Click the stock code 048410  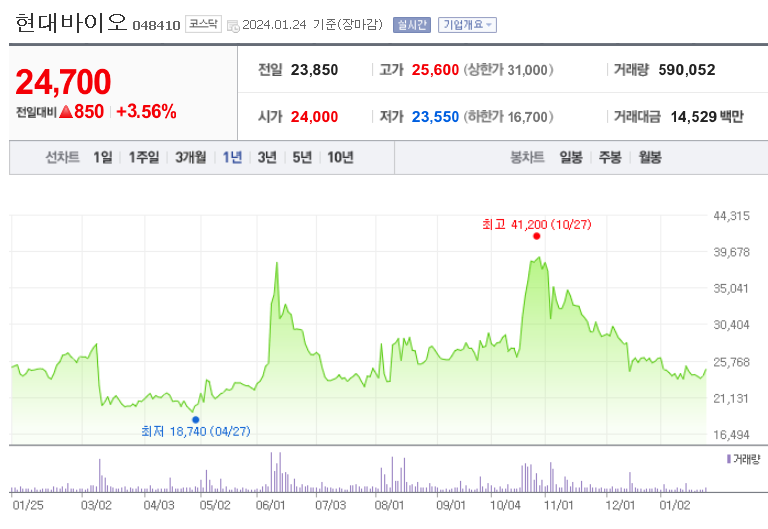tap(156, 25)
